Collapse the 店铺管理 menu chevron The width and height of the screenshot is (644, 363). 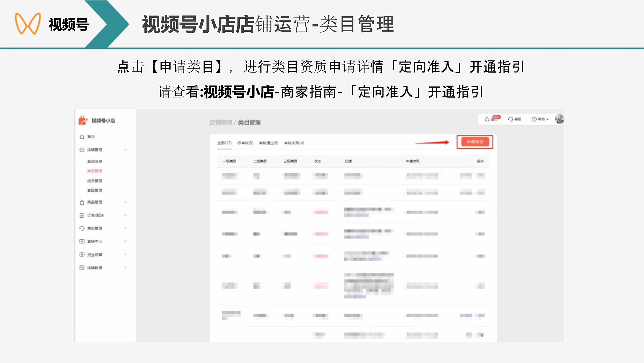(125, 150)
